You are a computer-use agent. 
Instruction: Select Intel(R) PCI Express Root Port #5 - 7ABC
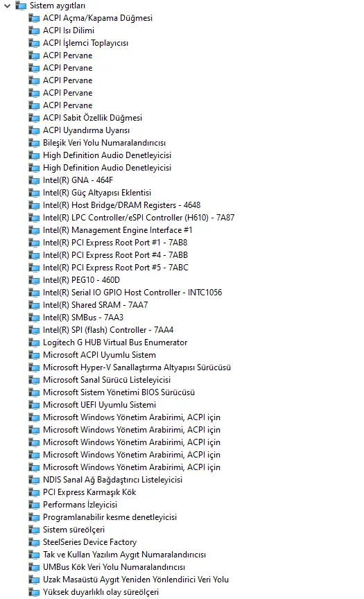pos(116,268)
